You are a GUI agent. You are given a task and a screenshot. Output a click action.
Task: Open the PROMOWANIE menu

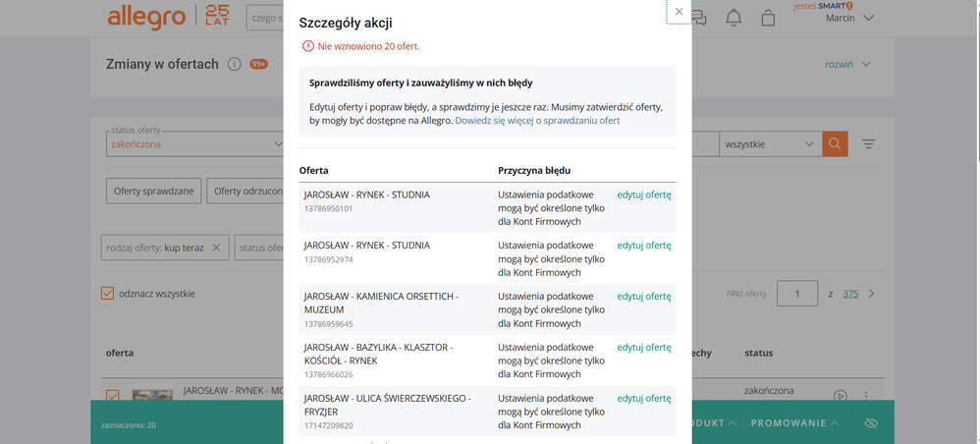[795, 423]
